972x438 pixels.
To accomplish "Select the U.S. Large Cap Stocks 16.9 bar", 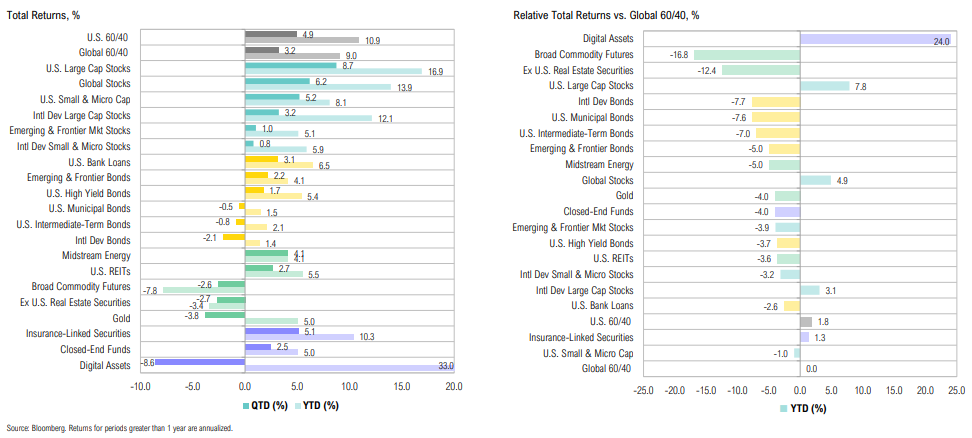I will [x=333, y=71].
